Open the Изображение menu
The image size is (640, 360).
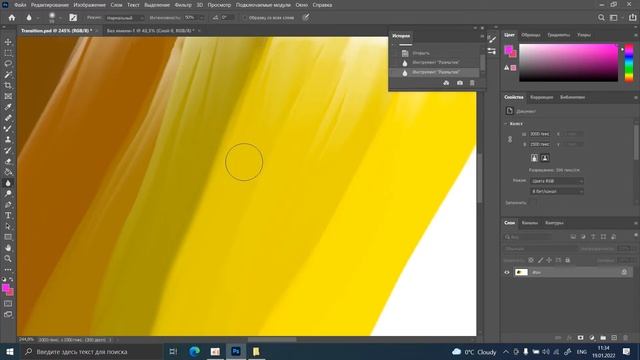[x=89, y=5]
